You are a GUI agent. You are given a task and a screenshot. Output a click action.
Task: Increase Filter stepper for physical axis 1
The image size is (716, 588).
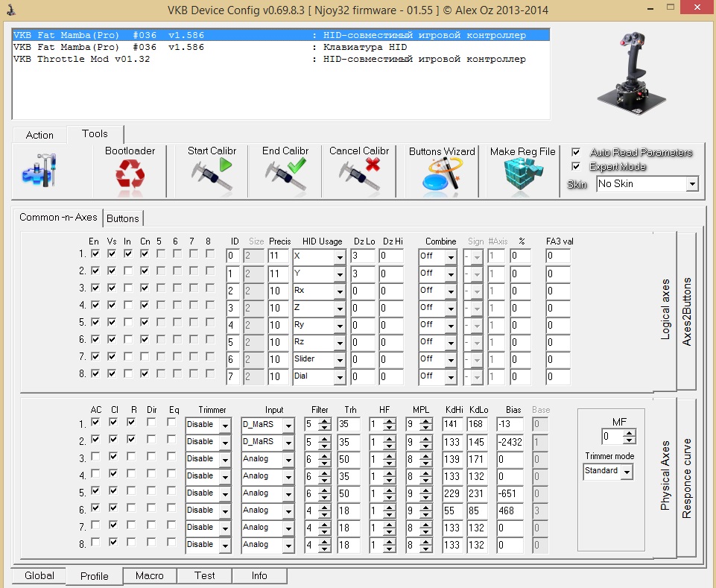pyautogui.click(x=325, y=422)
